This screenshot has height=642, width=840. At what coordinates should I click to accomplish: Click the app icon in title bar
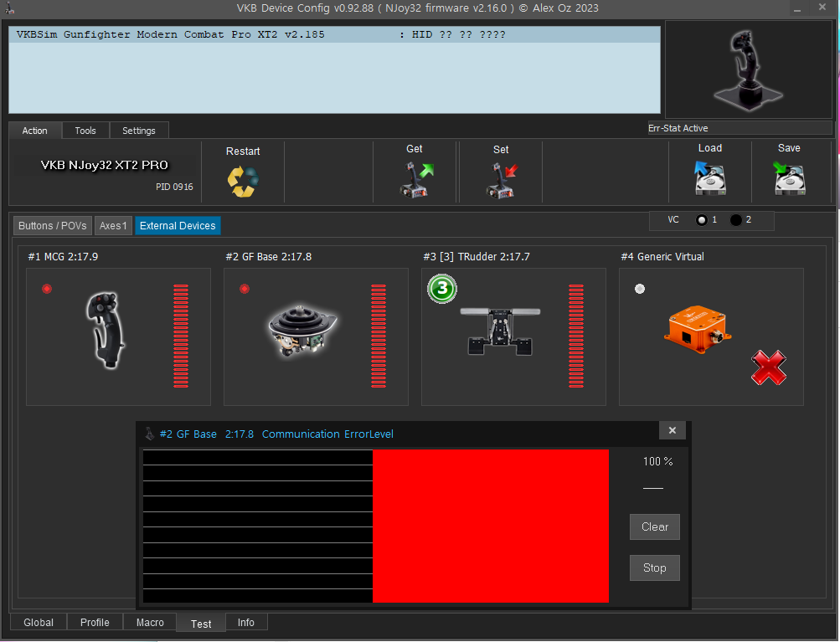coord(9,8)
